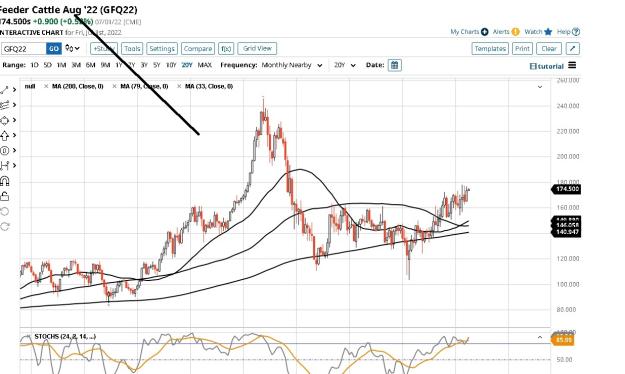Viewport: 625px width, 374px height.
Task: Toggle the magnet snap mode icon
Action: [4, 181]
